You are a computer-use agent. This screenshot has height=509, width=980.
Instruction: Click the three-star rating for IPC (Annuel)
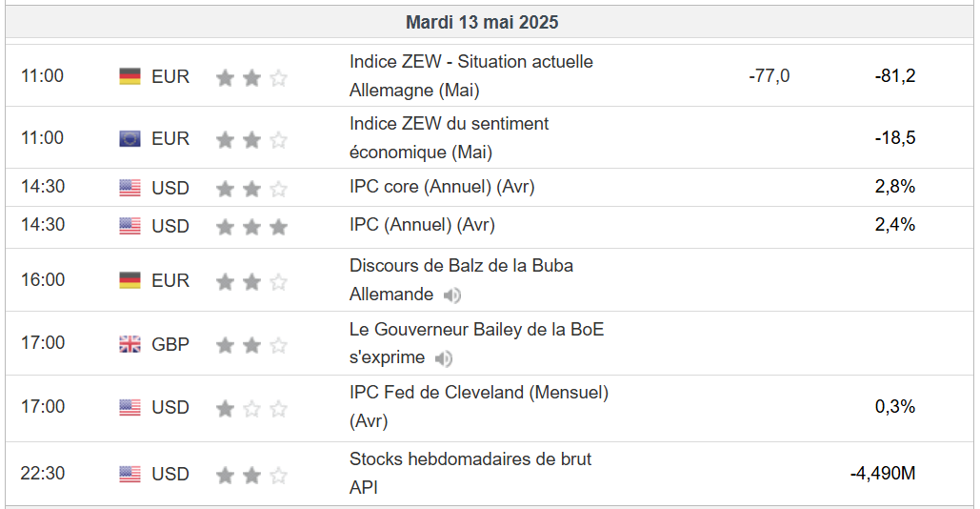(x=251, y=227)
